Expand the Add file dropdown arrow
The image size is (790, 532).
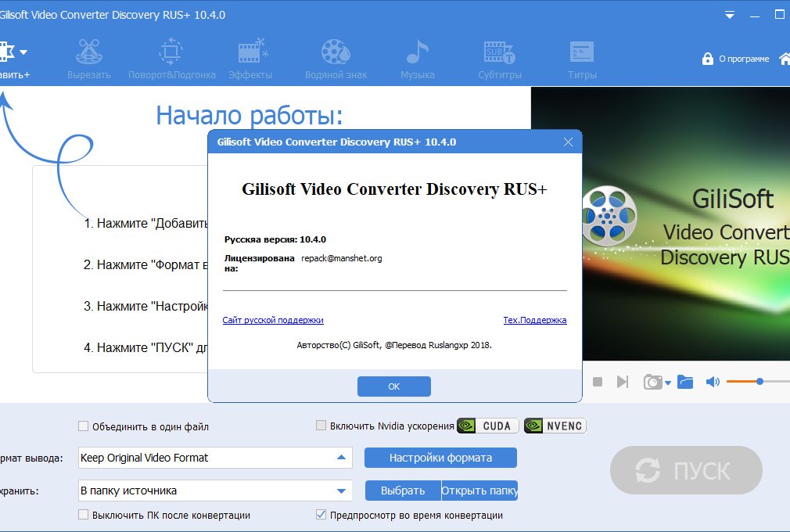coord(23,52)
